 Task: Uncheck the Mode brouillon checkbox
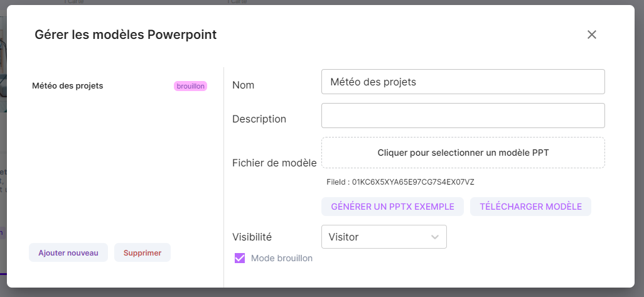coord(239,258)
